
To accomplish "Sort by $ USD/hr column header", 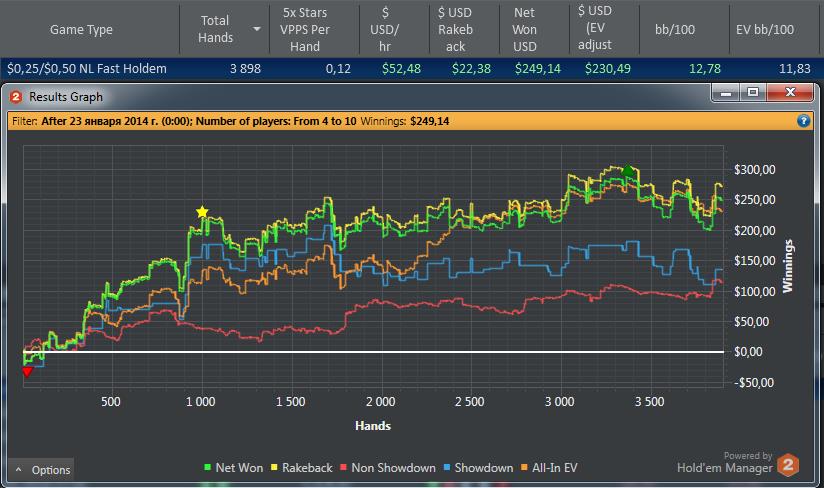I will point(385,29).
